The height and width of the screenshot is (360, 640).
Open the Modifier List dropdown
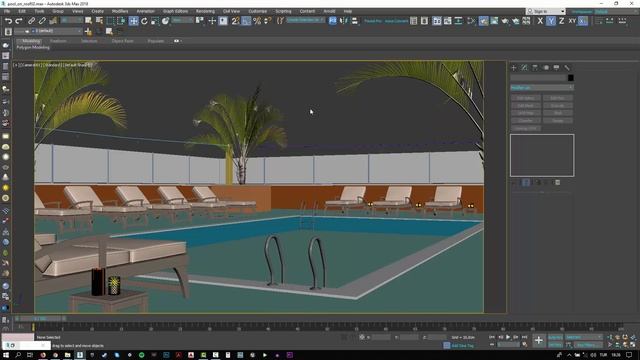[x=542, y=88]
